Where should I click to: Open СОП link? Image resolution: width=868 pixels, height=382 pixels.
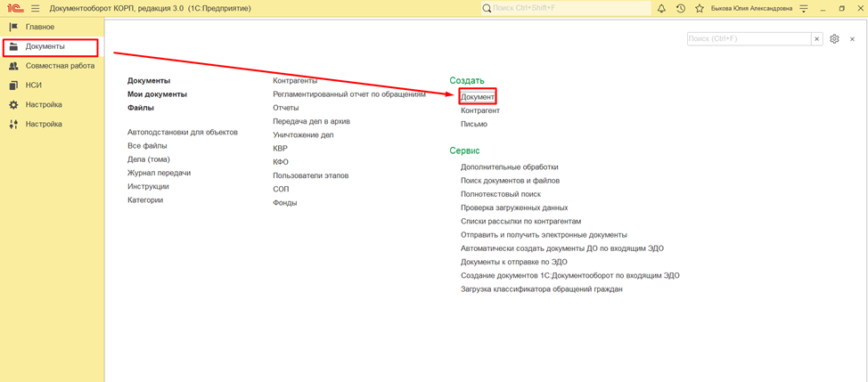click(x=282, y=189)
